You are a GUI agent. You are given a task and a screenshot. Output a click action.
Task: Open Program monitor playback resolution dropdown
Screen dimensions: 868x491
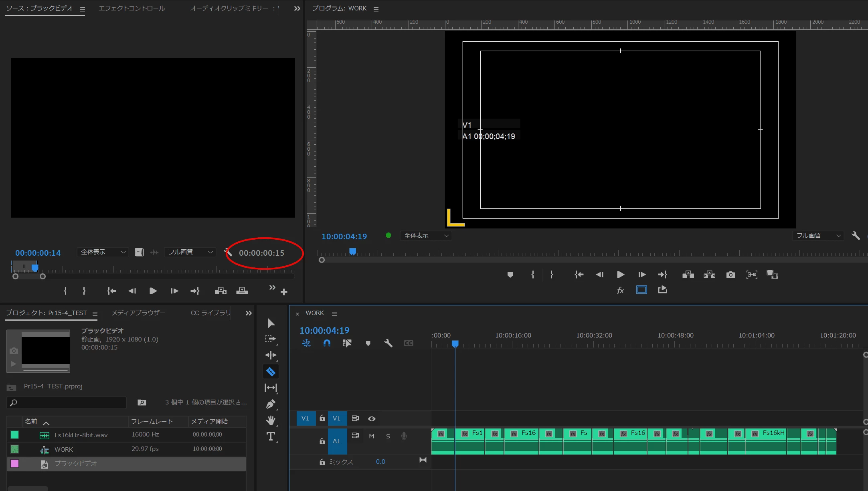(x=818, y=236)
